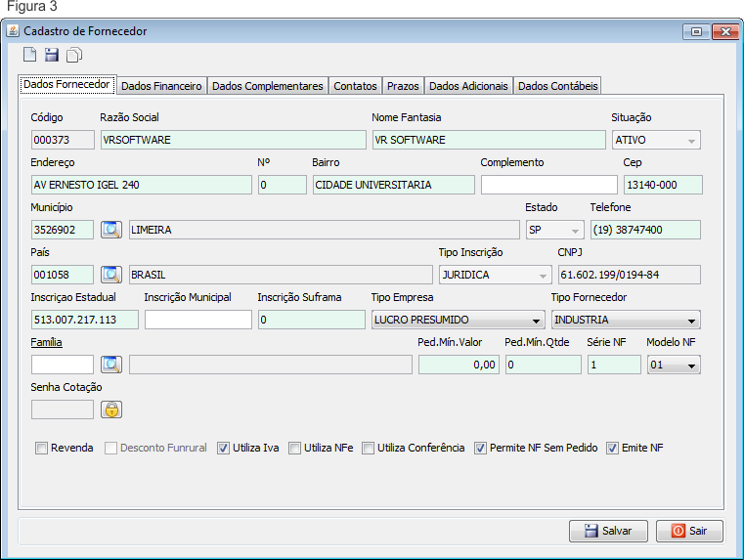Click the empty Família code field
This screenshot has height=560, width=744.
(x=63, y=365)
